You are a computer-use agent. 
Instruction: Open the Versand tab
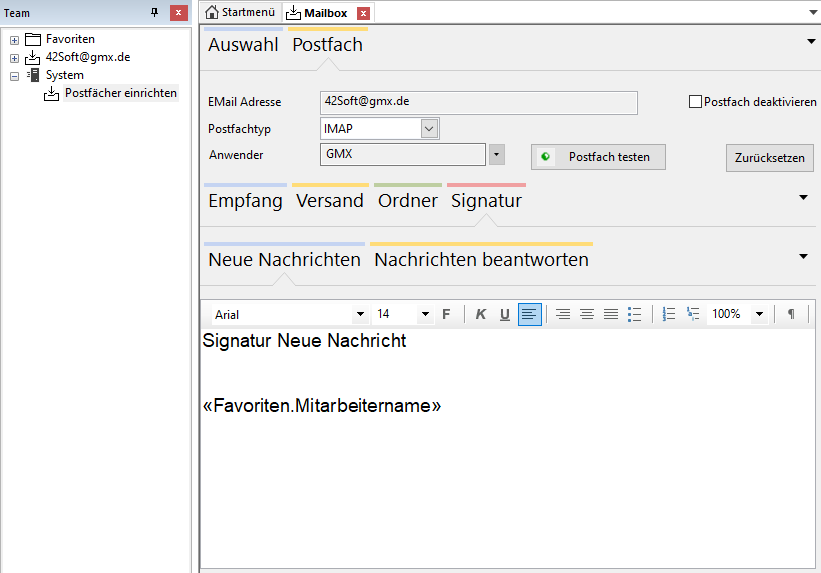point(330,201)
